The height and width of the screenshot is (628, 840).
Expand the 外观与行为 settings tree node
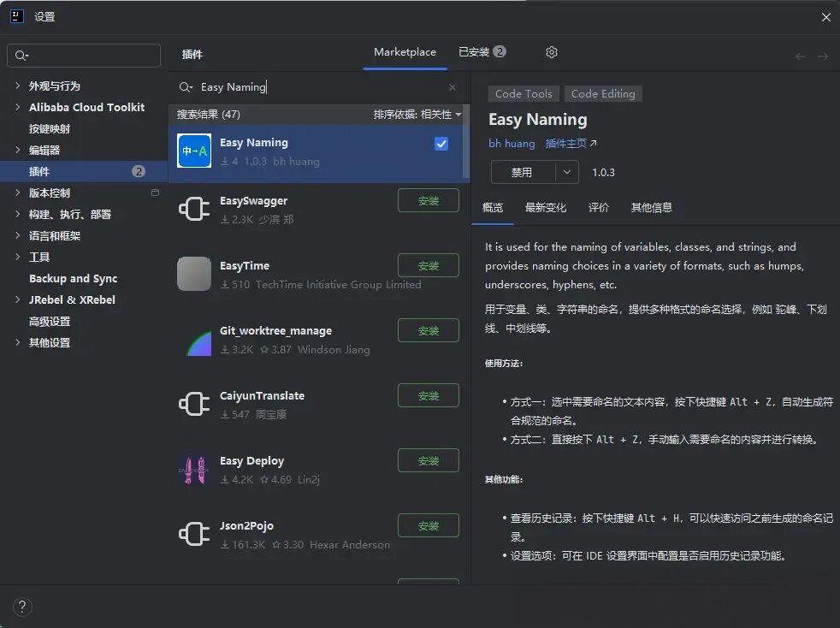tap(18, 86)
